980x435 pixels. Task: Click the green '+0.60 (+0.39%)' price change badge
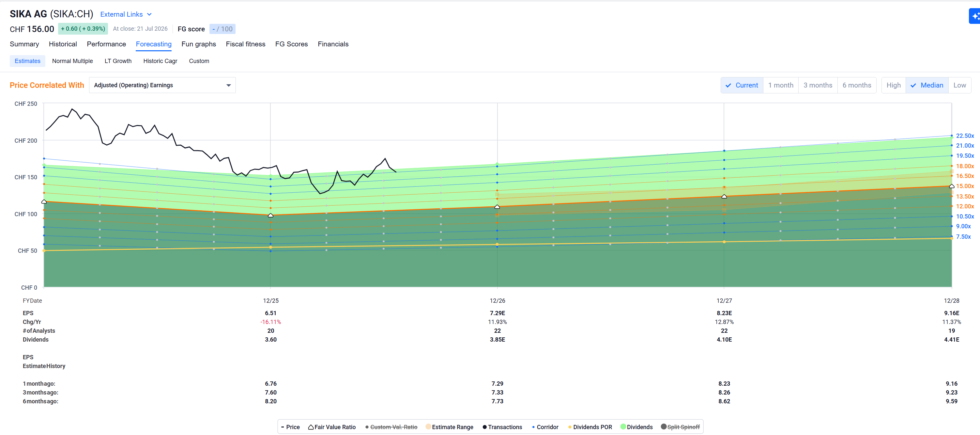coord(83,28)
